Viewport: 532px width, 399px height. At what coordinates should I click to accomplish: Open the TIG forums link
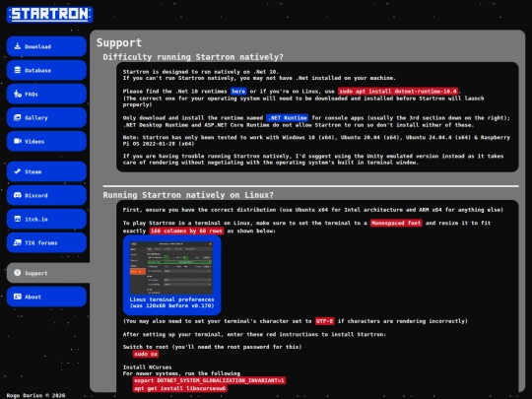click(46, 242)
